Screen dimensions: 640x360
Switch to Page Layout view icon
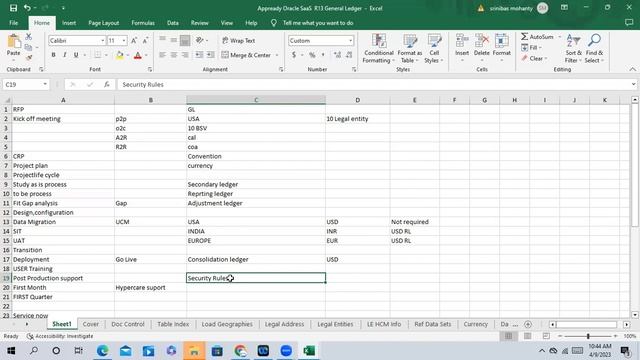(x=527, y=336)
